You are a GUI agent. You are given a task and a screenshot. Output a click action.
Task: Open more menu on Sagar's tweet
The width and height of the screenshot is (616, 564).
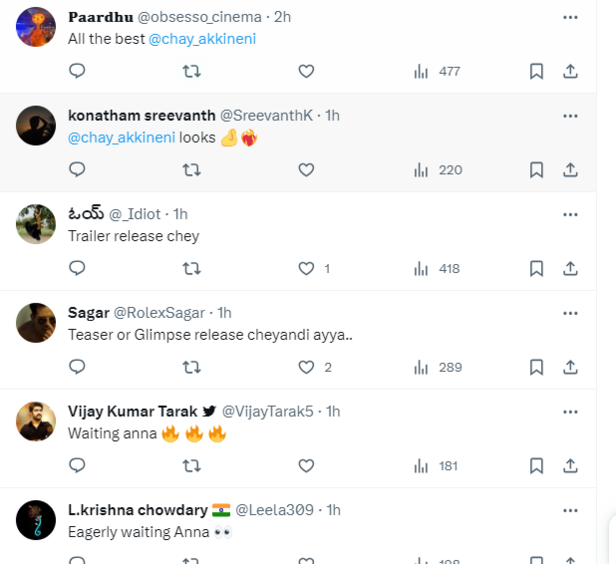pos(570,312)
